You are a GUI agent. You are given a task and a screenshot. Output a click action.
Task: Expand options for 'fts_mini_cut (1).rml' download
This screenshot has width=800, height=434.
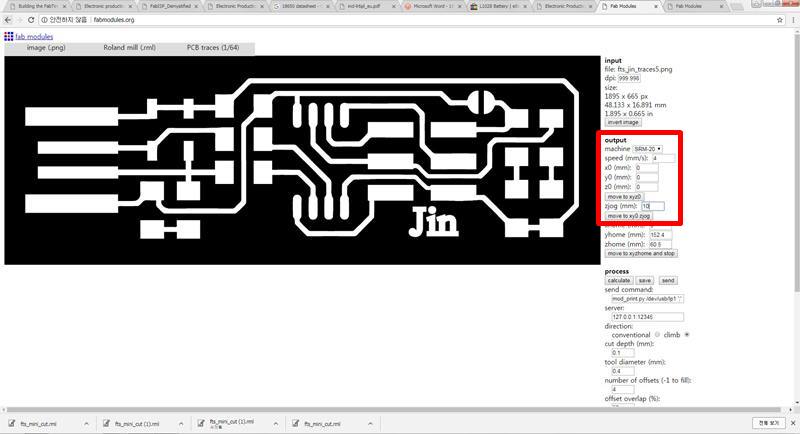pos(181,423)
